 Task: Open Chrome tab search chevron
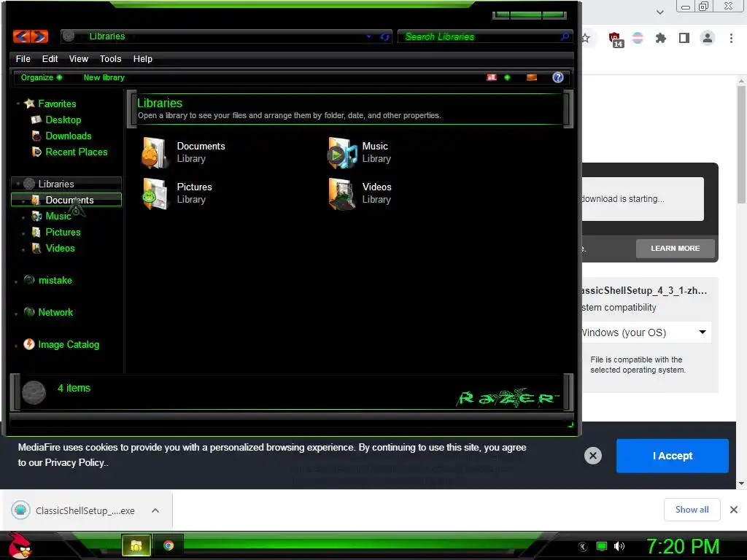click(659, 12)
